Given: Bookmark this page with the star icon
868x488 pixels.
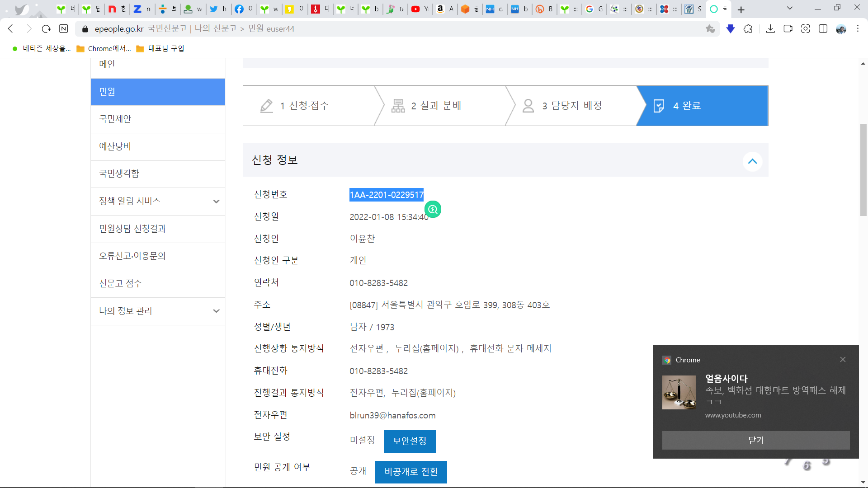Looking at the screenshot, I should (x=710, y=29).
